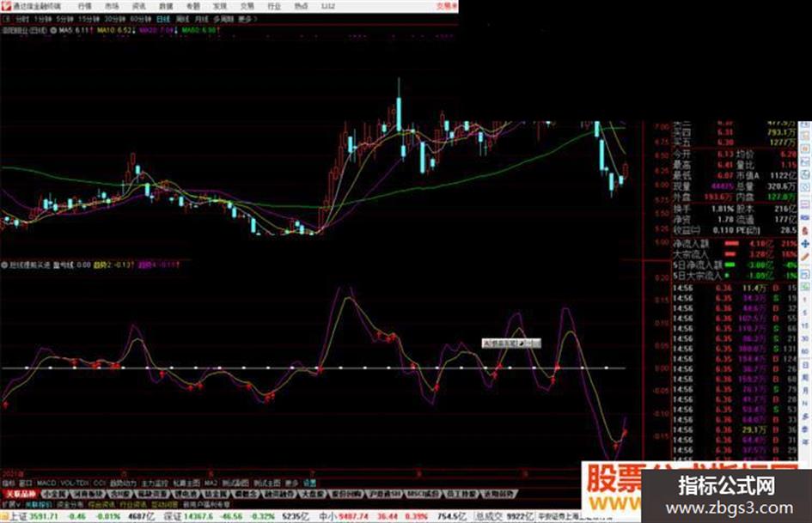Image resolution: width=812 pixels, height=523 pixels.
Task: Click the MA10 6.52 moving average label
Action: (x=114, y=31)
